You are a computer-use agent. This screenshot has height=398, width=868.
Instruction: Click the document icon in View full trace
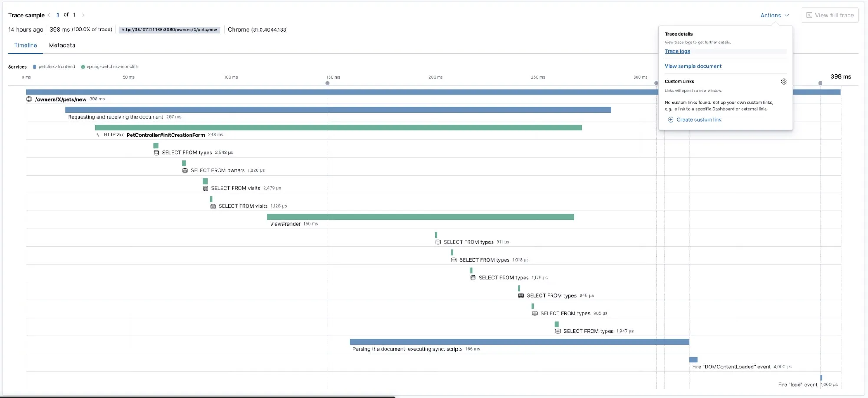point(809,15)
